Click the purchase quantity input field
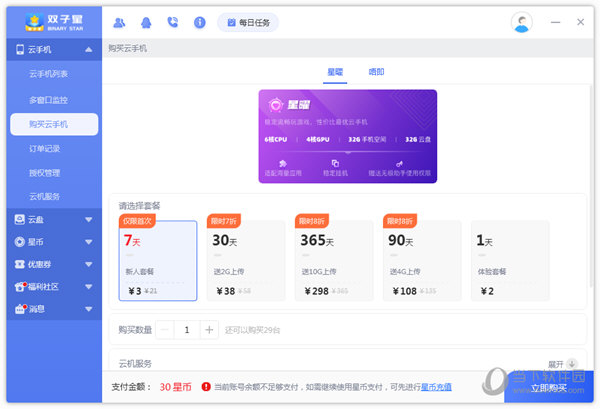Screen dimensions: 600x409 [187, 330]
